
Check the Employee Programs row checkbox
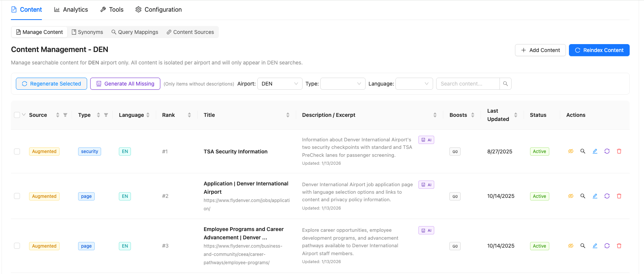(17, 246)
